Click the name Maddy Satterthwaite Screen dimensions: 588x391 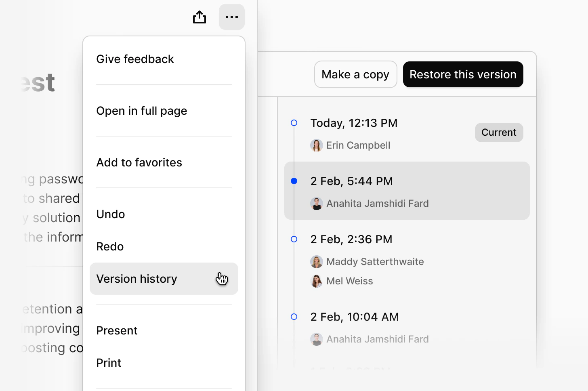pos(375,262)
